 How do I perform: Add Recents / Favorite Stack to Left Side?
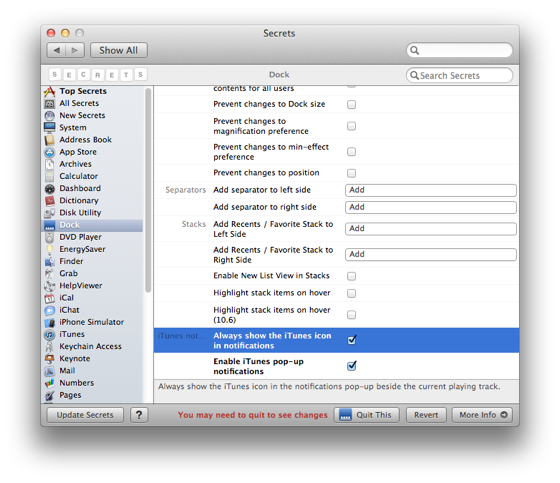(431, 229)
